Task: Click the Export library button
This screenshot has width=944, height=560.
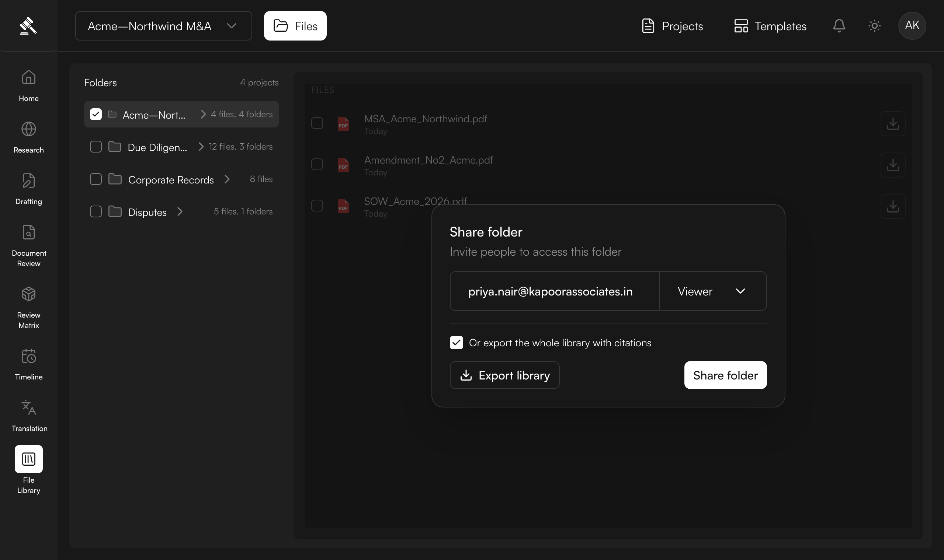Action: tap(504, 375)
